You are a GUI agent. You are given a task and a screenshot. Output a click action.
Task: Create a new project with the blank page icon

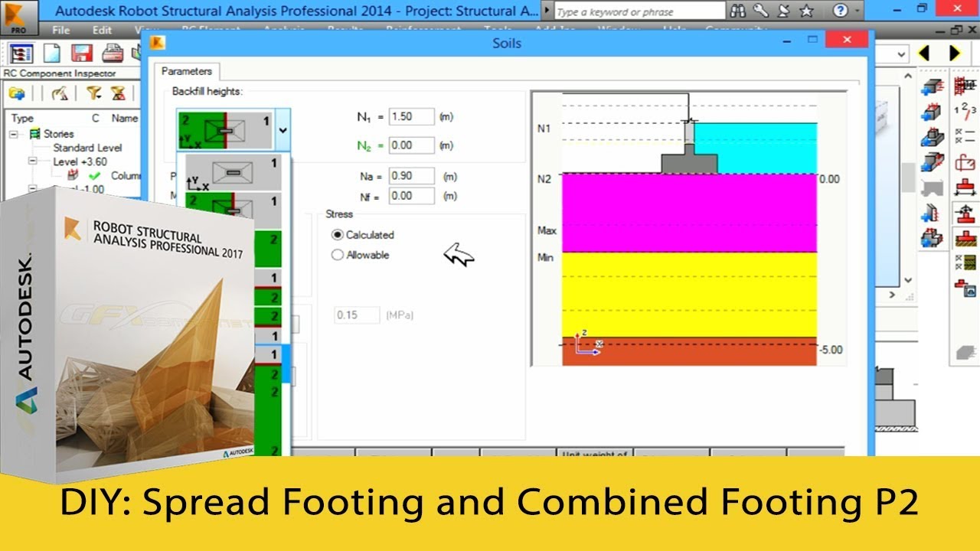tap(51, 53)
